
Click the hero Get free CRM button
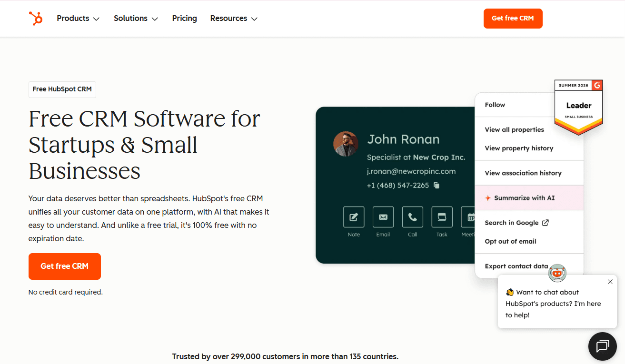[65, 266]
